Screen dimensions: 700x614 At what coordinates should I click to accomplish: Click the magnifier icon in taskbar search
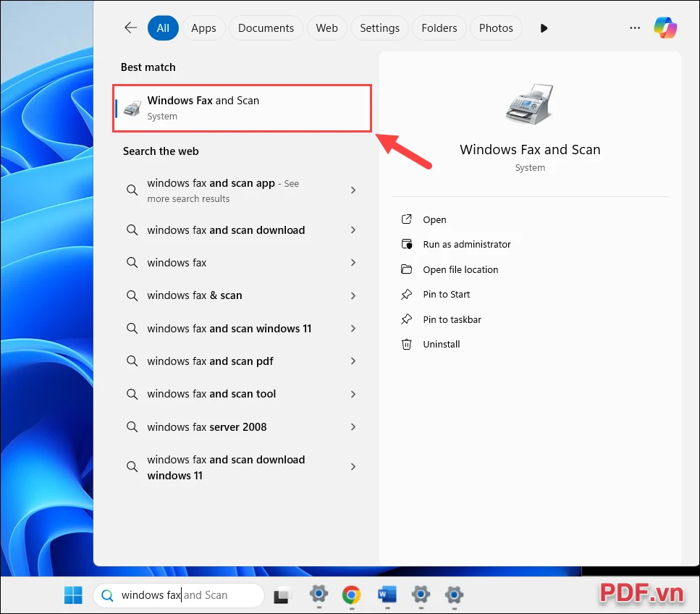coord(107,595)
